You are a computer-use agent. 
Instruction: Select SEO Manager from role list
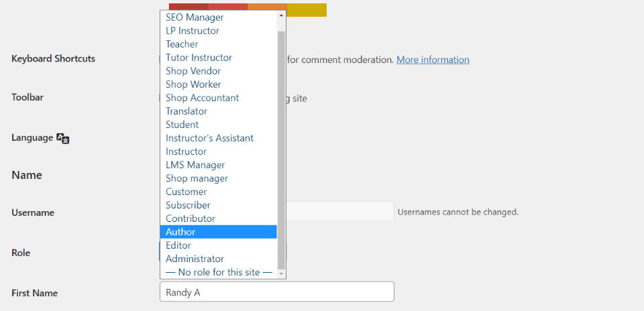pyautogui.click(x=195, y=17)
